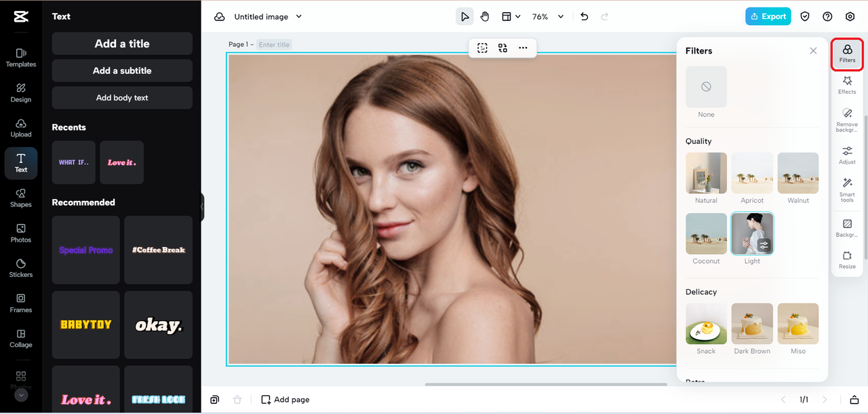Click the Add a title button

pyautogui.click(x=122, y=43)
